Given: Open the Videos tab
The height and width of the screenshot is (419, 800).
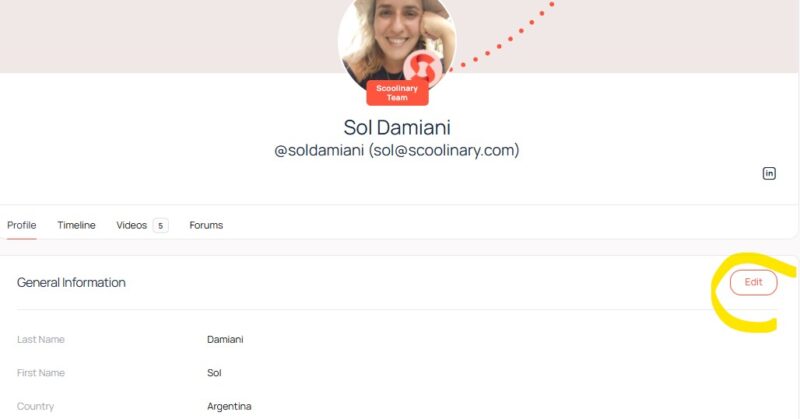Looking at the screenshot, I should click(132, 225).
